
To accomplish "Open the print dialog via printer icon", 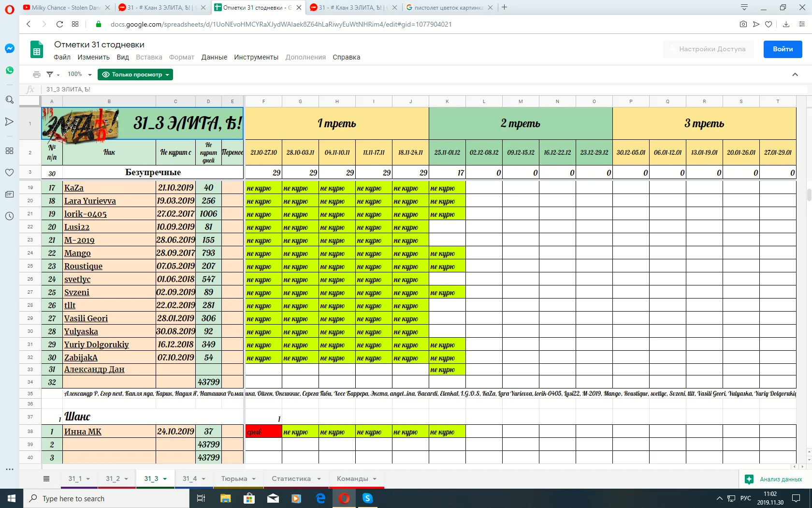I will [x=37, y=74].
